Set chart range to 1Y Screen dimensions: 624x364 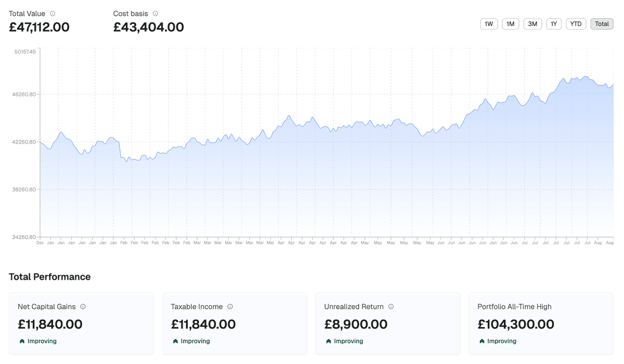coord(554,24)
